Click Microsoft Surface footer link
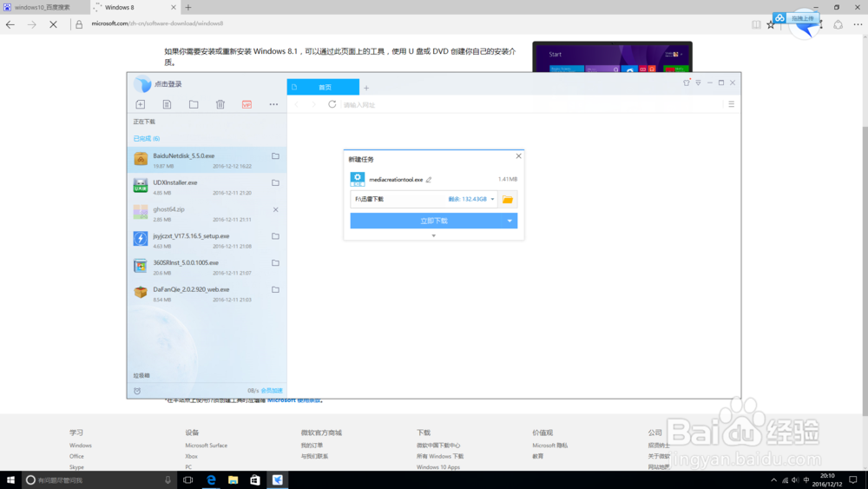Screen dimensions: 868x489 tap(206, 446)
